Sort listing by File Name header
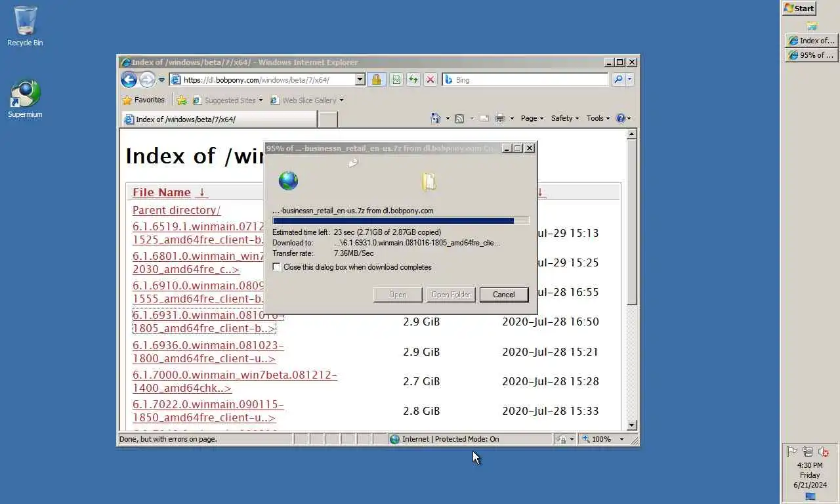Viewport: 840px width, 504px height. point(161,192)
